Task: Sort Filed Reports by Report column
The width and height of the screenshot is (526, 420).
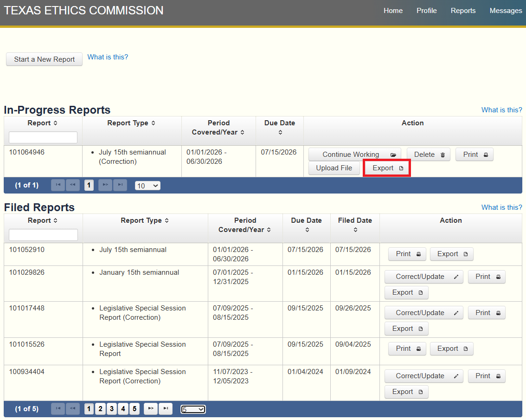Action: 55,220
